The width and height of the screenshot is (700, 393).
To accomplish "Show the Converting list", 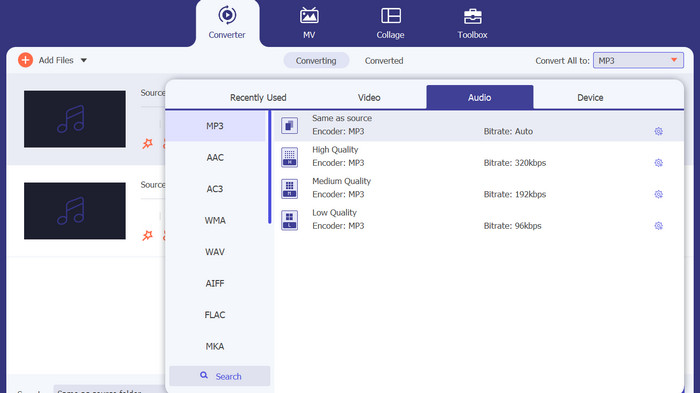I will point(316,61).
